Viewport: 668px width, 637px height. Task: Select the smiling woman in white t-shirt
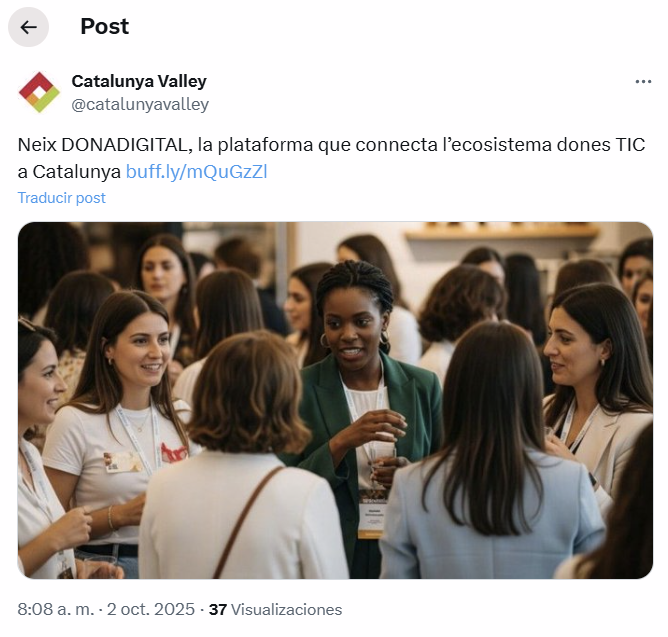pyautogui.click(x=117, y=418)
